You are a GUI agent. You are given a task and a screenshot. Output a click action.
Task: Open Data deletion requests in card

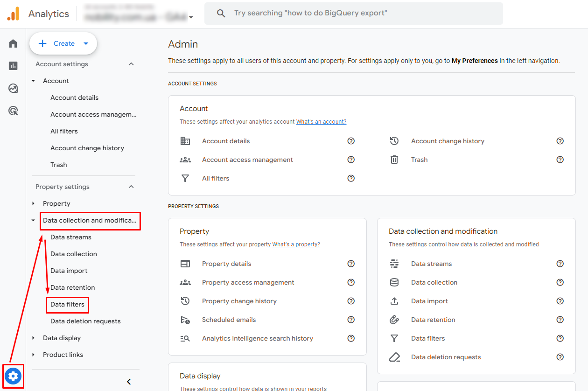(446, 357)
